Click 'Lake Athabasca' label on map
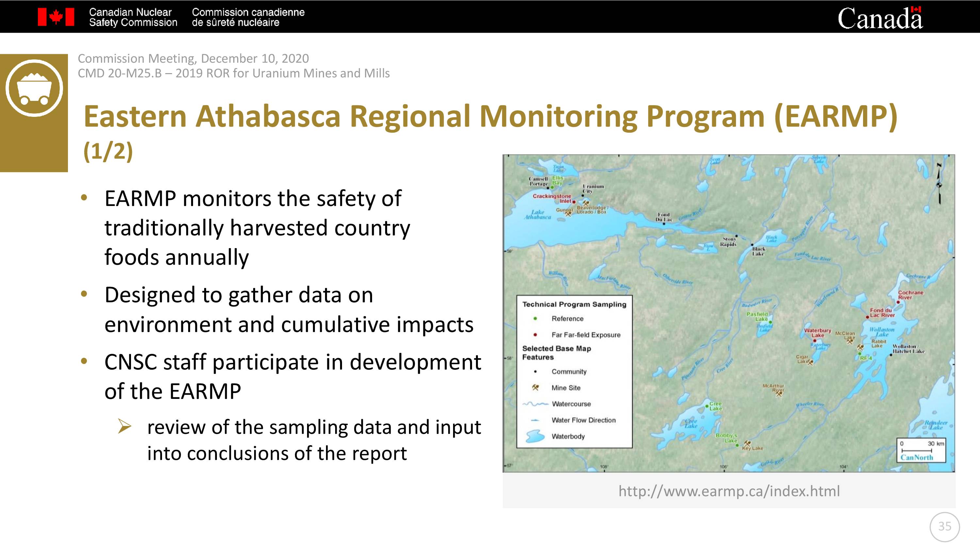 pyautogui.click(x=538, y=214)
